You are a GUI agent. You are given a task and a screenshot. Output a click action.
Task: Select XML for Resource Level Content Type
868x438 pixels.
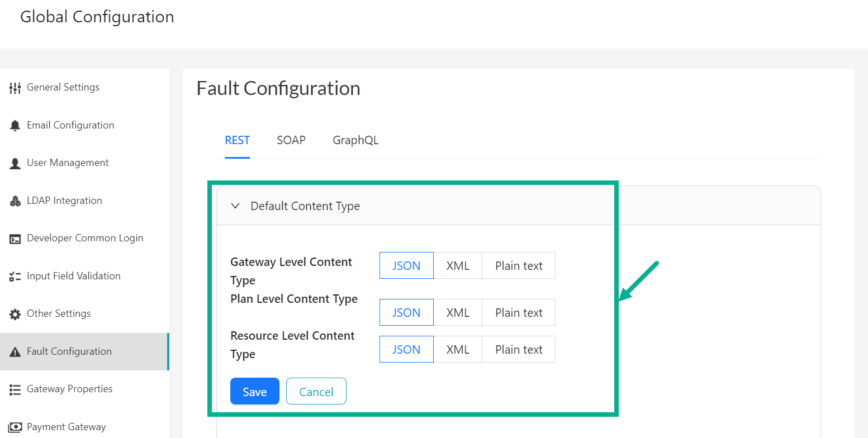458,349
